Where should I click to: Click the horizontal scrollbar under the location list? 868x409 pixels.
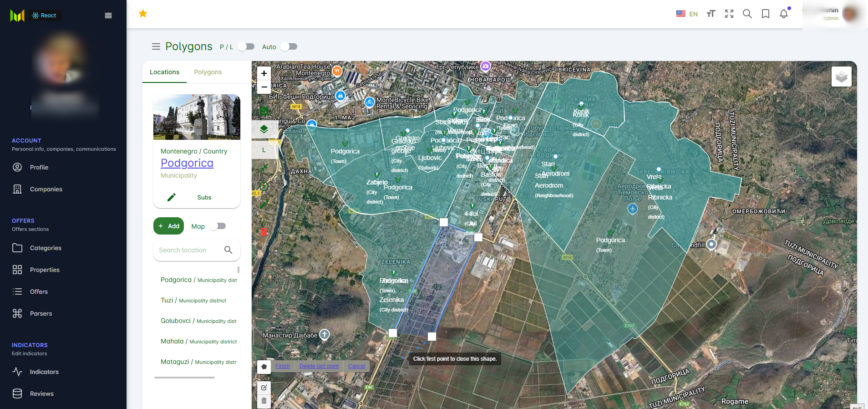click(x=184, y=378)
